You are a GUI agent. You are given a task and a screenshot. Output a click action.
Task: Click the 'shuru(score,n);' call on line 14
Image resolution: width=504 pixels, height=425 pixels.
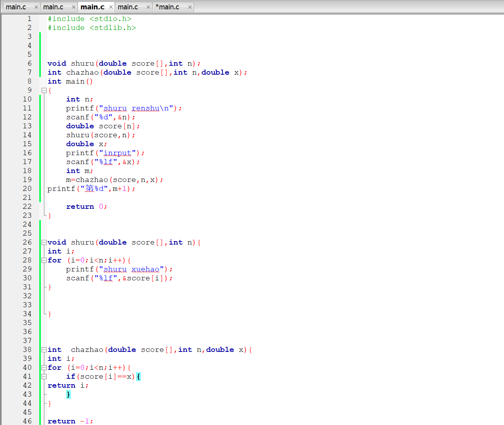[x=101, y=135]
